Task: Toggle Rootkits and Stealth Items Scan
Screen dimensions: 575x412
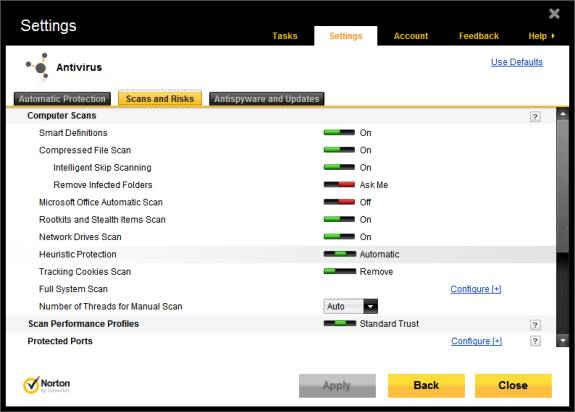Action: click(x=339, y=219)
